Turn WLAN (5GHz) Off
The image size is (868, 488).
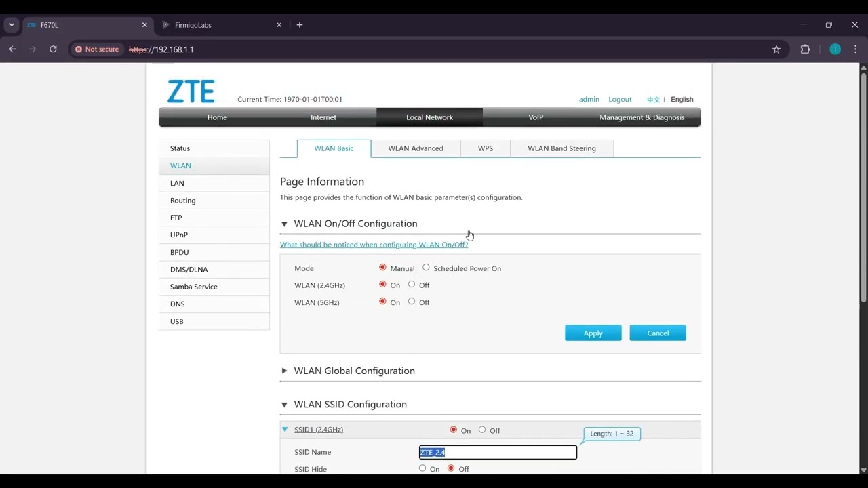[412, 302]
